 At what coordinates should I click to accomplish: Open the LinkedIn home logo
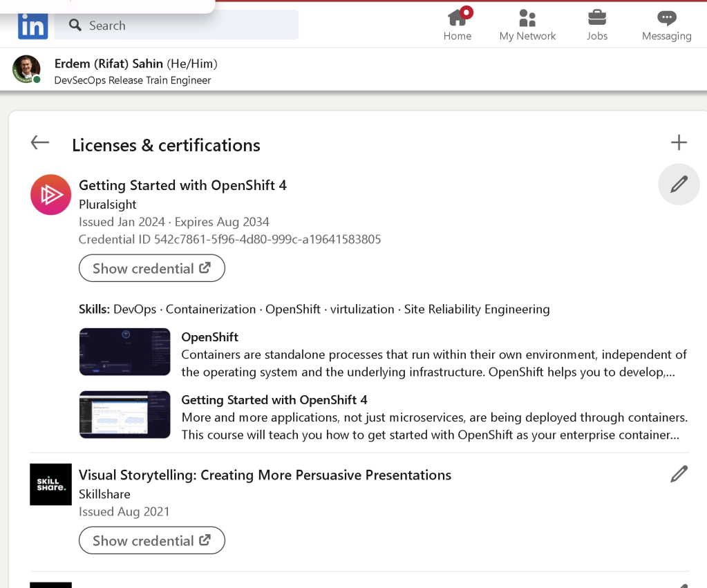click(x=33, y=26)
